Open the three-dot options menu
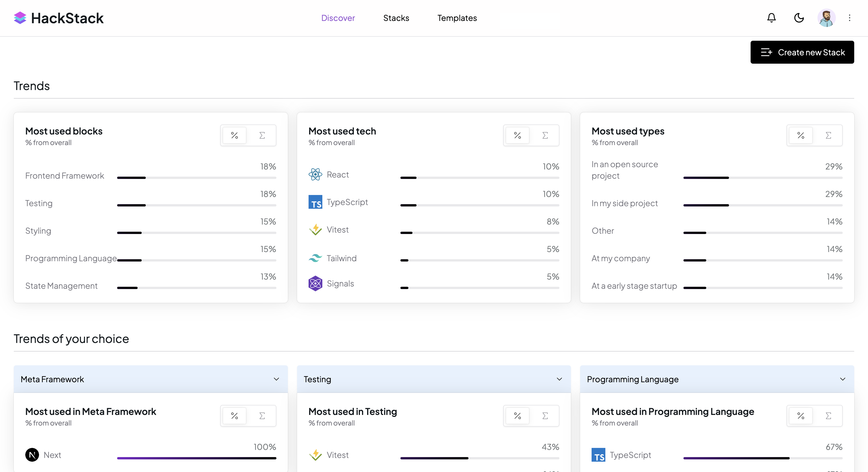Viewport: 868px width, 472px height. [849, 18]
